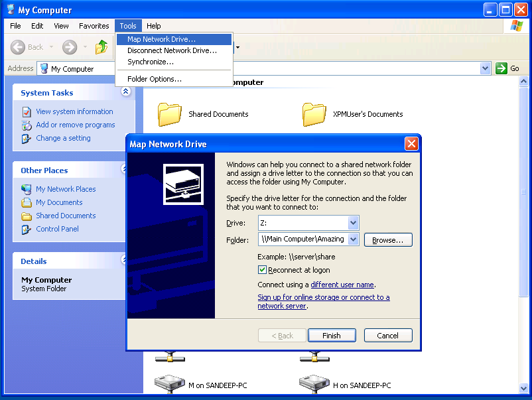Click View system information icon
532x400 pixels.
(27, 111)
